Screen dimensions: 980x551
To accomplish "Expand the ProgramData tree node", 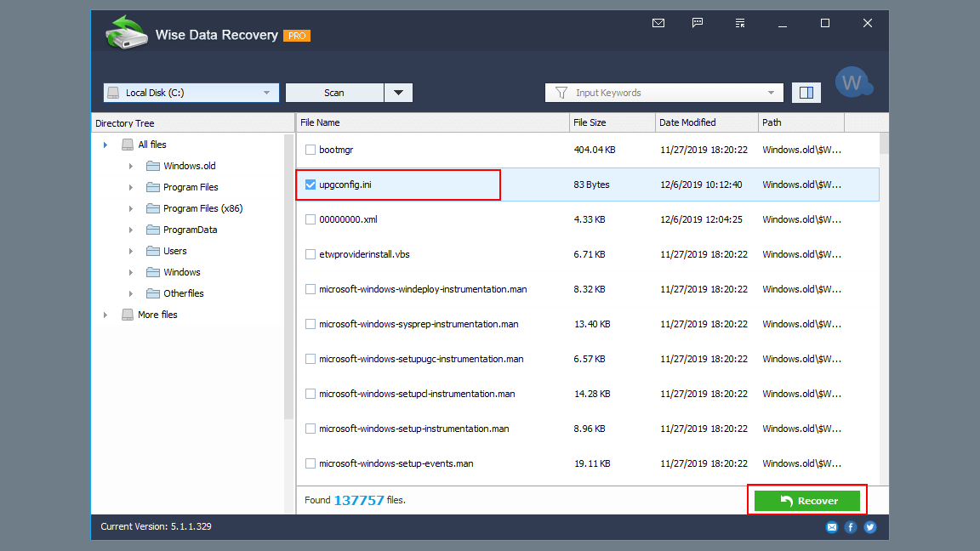I will pos(130,230).
